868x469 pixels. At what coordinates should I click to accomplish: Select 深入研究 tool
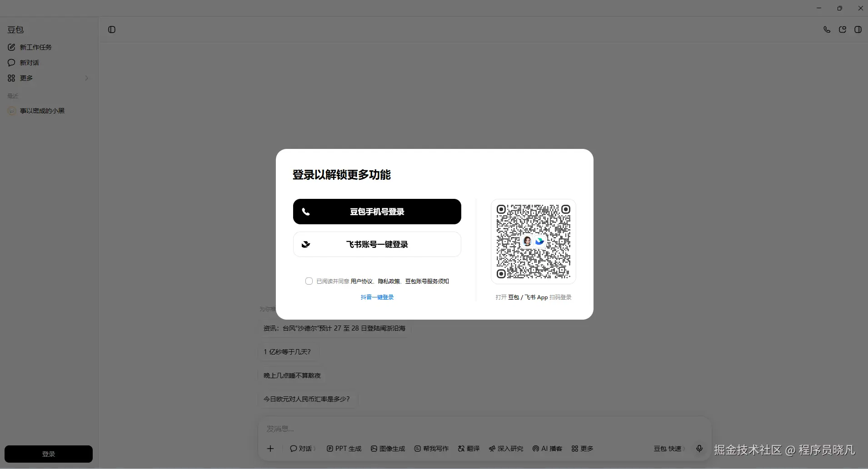[506, 449]
